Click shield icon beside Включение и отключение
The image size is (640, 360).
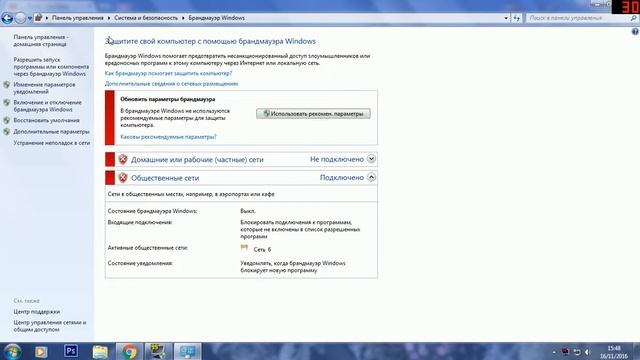coord(7,103)
